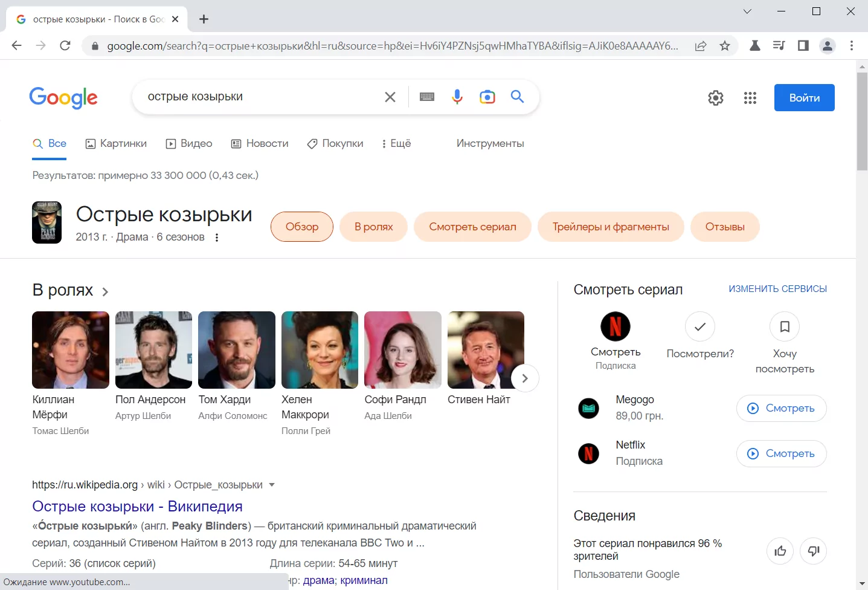The height and width of the screenshot is (590, 868).
Task: Open Google apps grid icon
Action: (x=750, y=98)
